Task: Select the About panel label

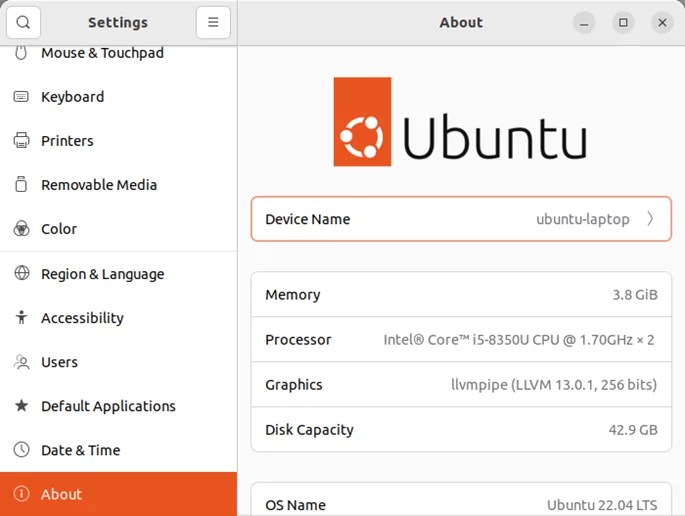Action: click(x=61, y=494)
